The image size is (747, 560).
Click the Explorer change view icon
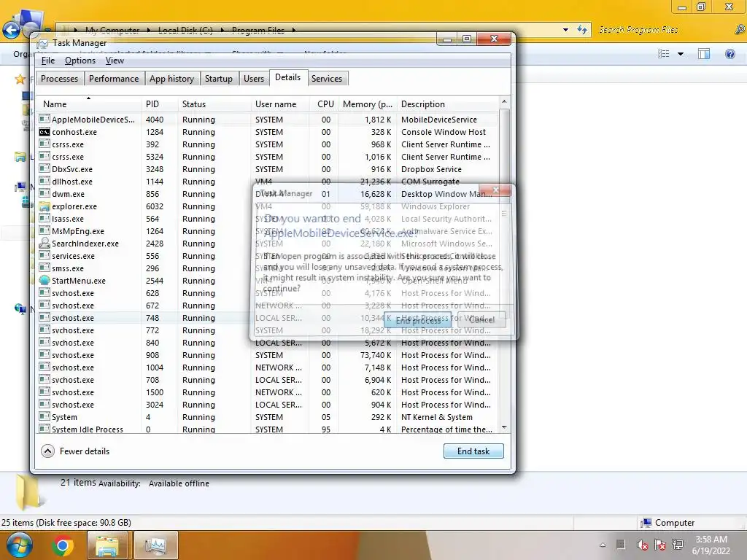[664, 54]
